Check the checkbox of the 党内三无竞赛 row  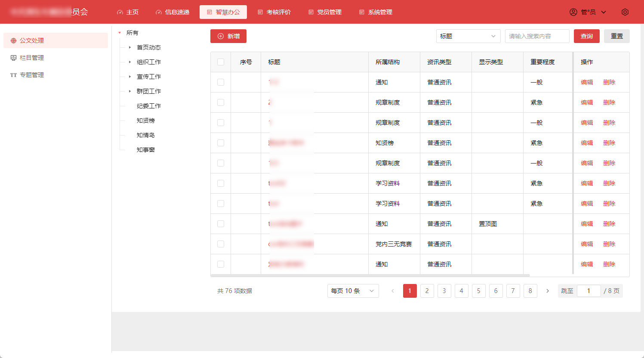[221, 244]
